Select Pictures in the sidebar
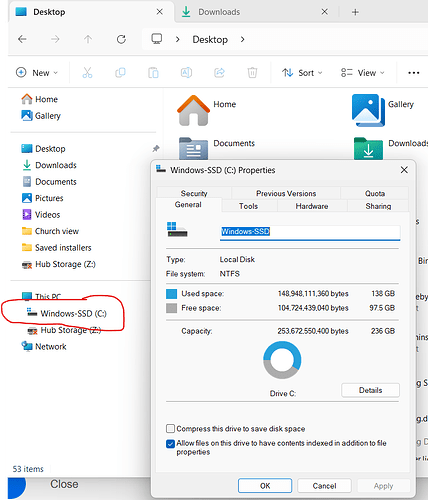The image size is (428, 500). coord(42,198)
